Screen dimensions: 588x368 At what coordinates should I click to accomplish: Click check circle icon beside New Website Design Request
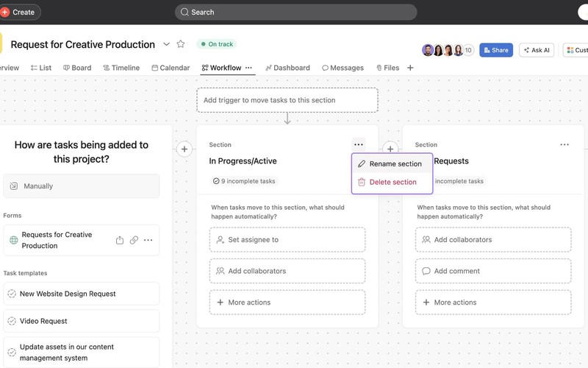click(12, 294)
